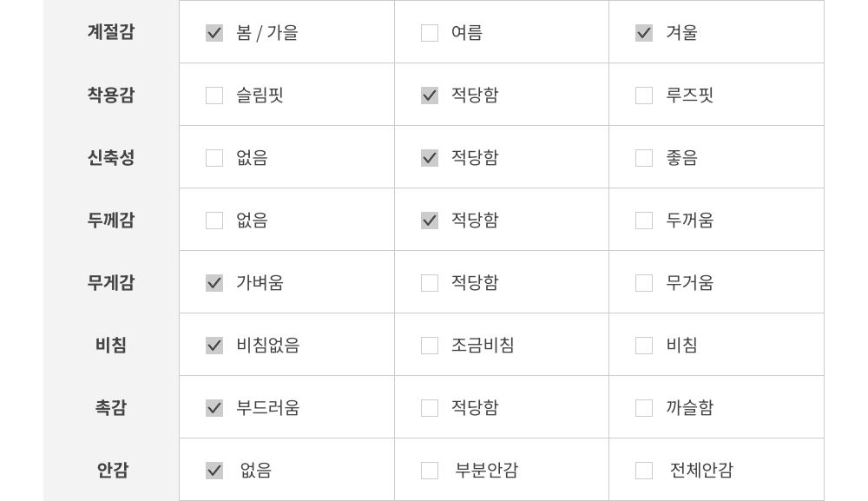
Task: Check the 무거움 checkbox
Action: coord(644,283)
